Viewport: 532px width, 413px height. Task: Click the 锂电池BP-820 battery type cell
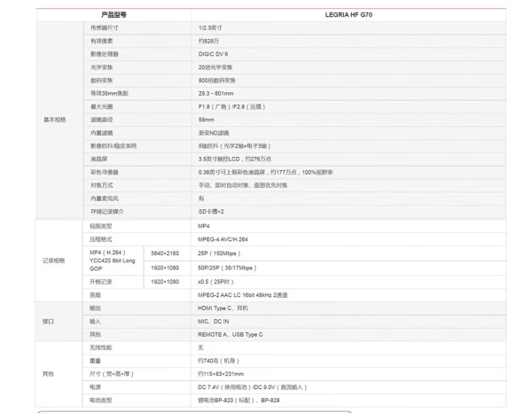tap(348, 401)
